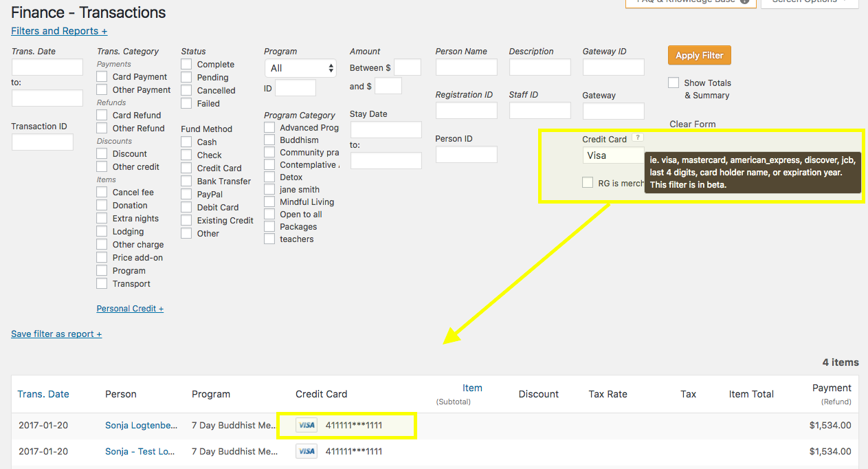Check the Bank Transfer fund method
The width and height of the screenshot is (868, 469).
pos(186,181)
